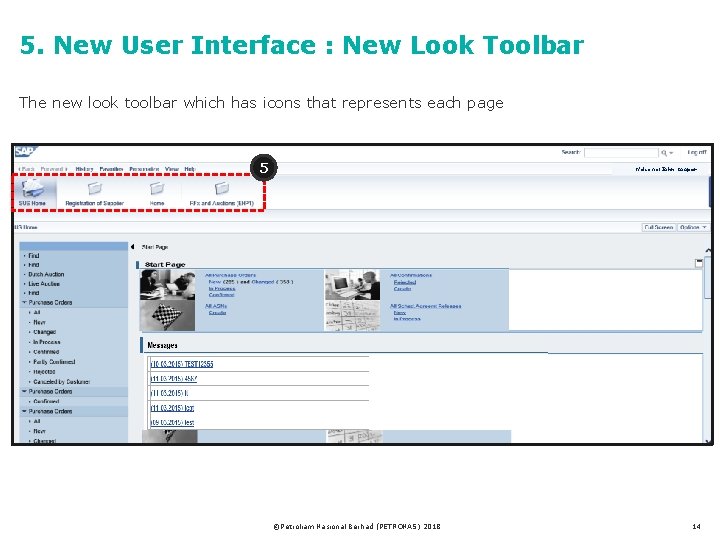Open All Sched. Agreement Releases link
The image size is (720, 540).
point(426,306)
